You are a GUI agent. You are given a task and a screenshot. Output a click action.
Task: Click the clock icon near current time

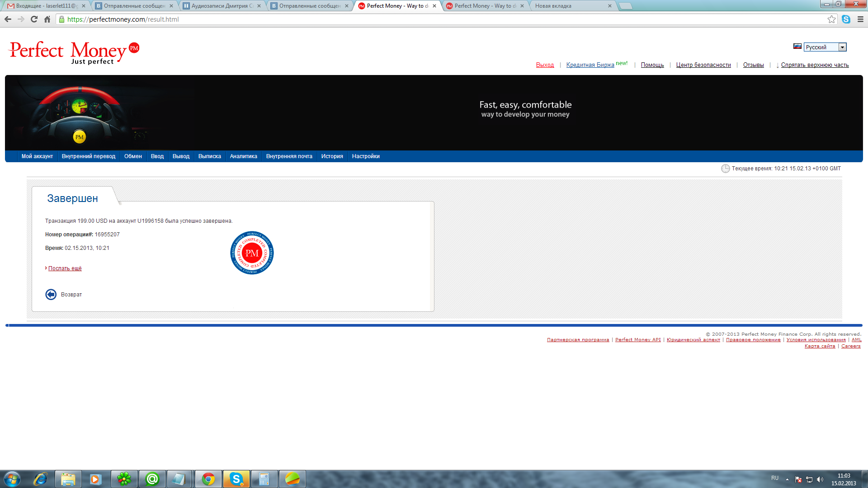(725, 169)
